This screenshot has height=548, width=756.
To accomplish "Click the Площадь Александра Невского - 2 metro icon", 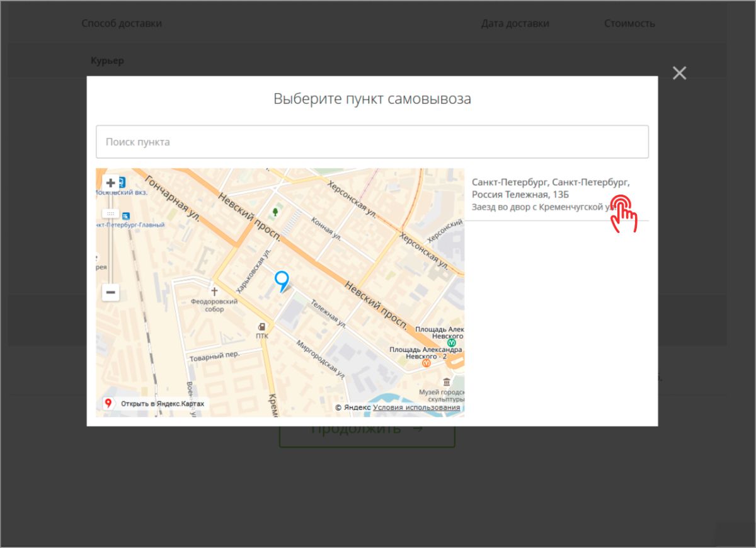I will pyautogui.click(x=427, y=363).
